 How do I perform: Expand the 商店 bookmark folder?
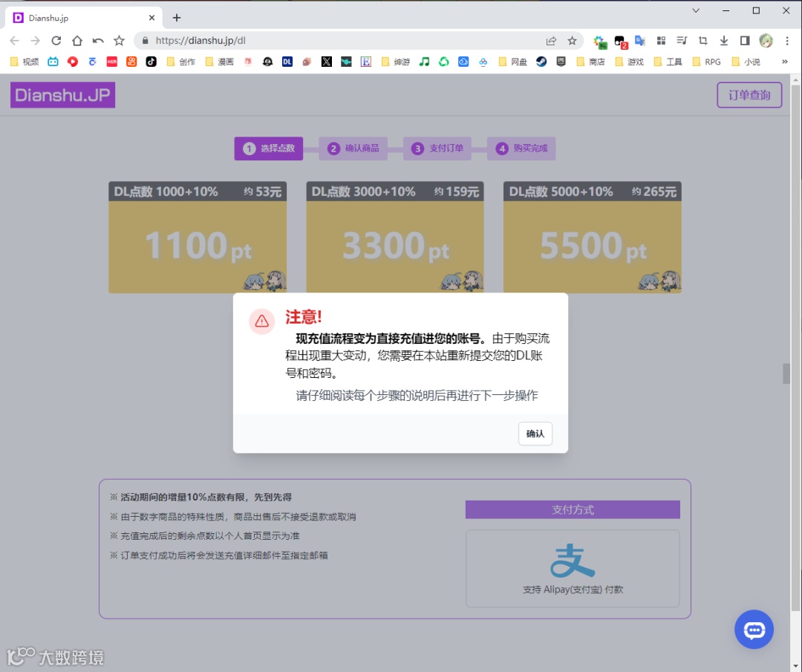coord(591,62)
